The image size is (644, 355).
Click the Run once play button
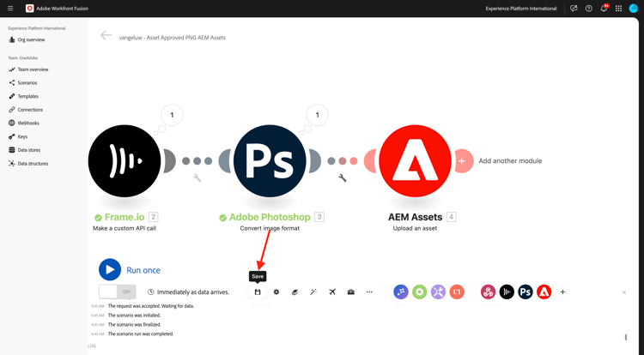click(110, 270)
